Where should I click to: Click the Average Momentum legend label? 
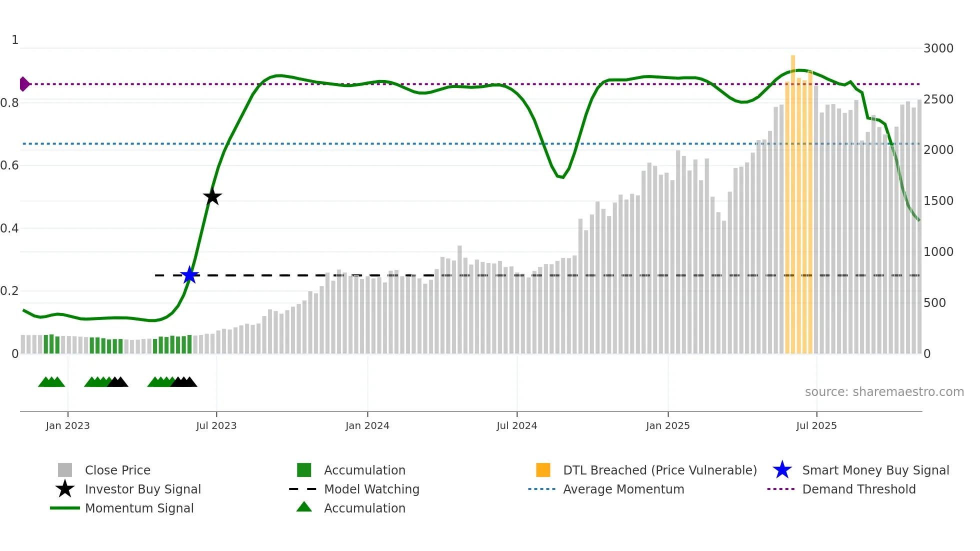coord(623,489)
